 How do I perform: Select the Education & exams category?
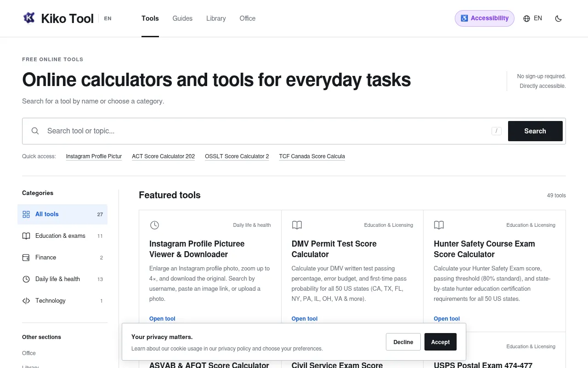[62, 236]
